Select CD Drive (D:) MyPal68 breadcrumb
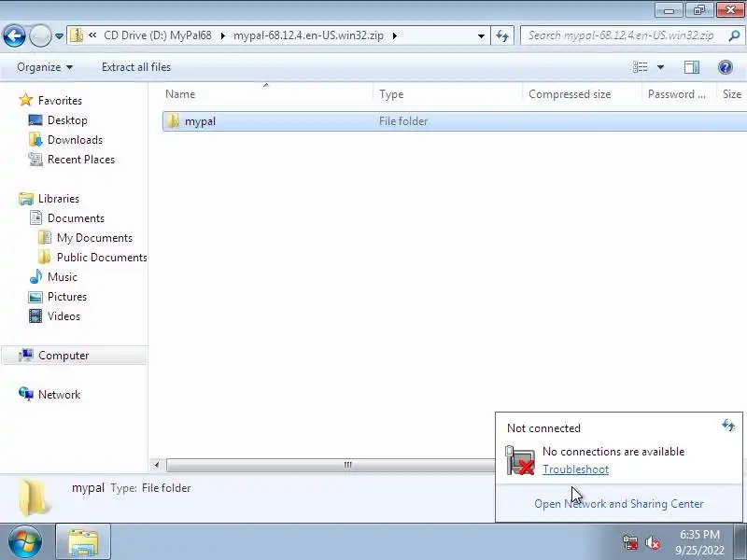The height and width of the screenshot is (560, 747). pyautogui.click(x=157, y=35)
